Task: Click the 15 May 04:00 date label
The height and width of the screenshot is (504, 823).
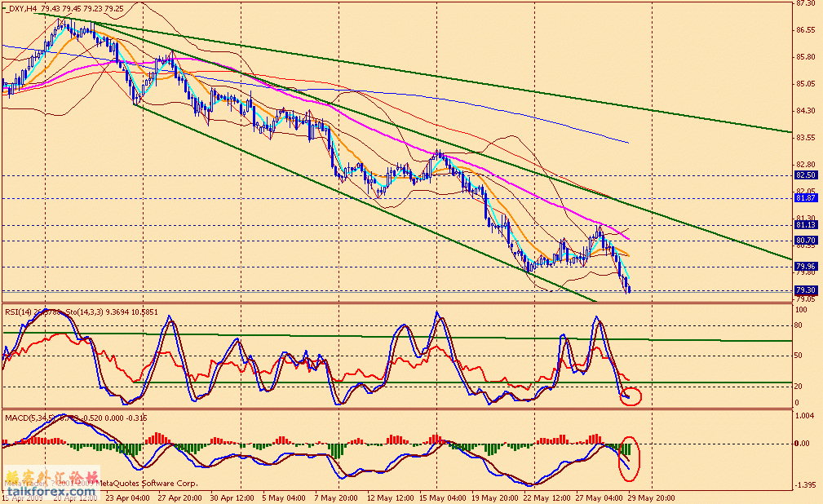Action: tap(442, 497)
